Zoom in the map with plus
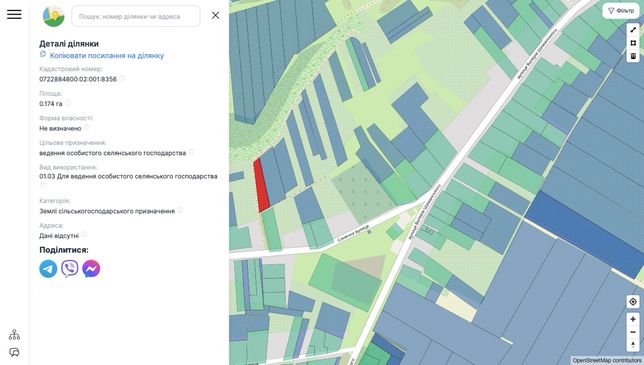This screenshot has height=365, width=644. tap(633, 319)
